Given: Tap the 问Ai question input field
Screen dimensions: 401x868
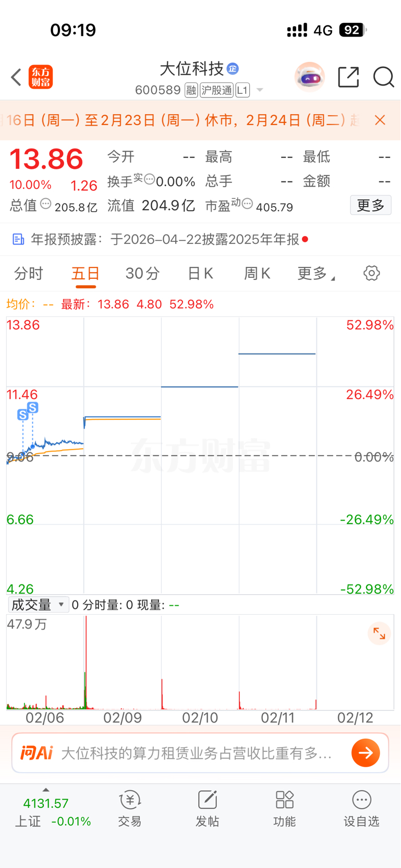Looking at the screenshot, I should 197,753.
